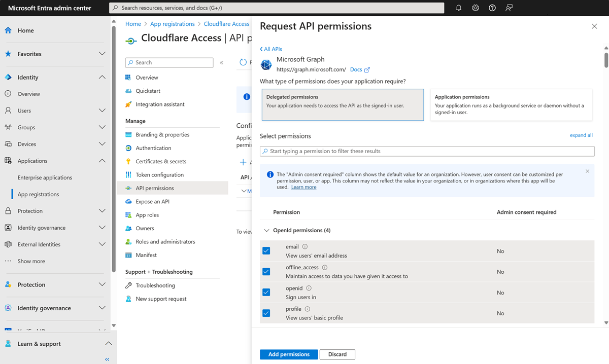Expand the Identity governance chevron under Identity

[x=102, y=228]
